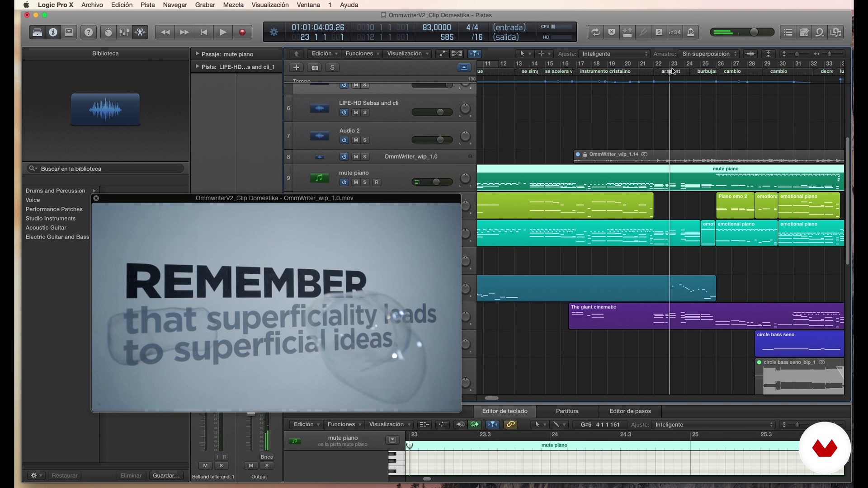The image size is (868, 488).
Task: Open the Mixer faders icon
Action: (x=124, y=32)
